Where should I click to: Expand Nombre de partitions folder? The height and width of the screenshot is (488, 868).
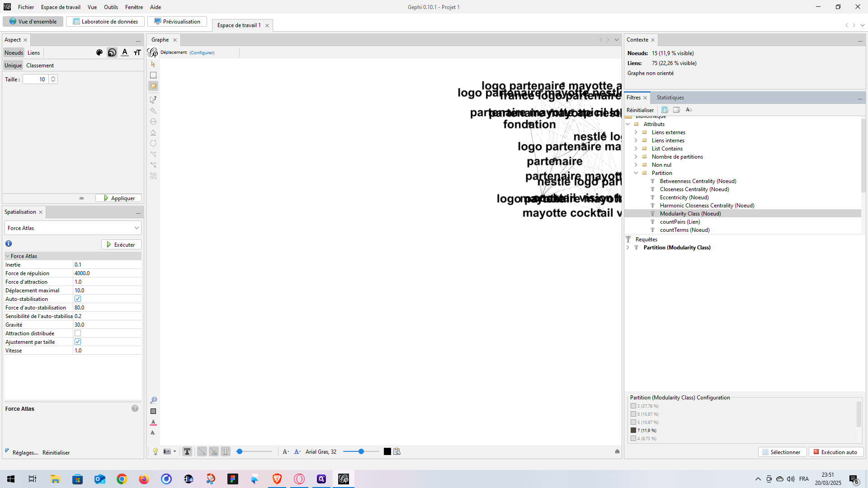click(636, 157)
